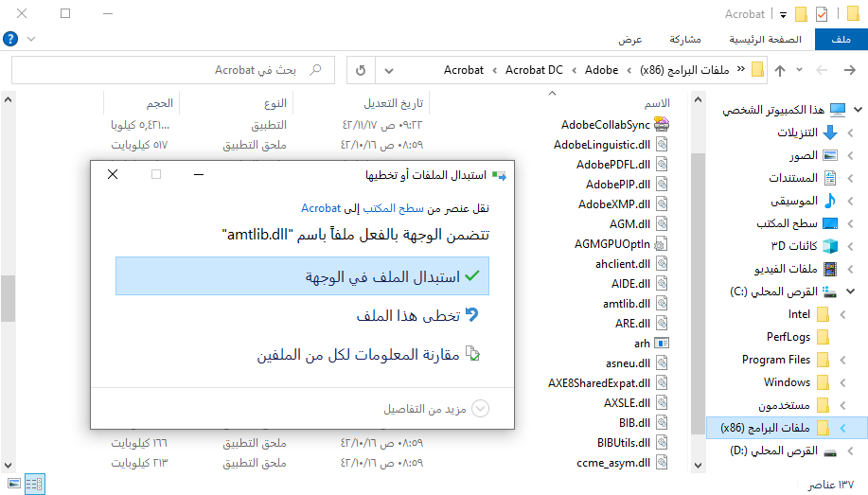Viewport: 868px width, 495px height.
Task: Click the المستندات documents icon
Action: point(830,178)
